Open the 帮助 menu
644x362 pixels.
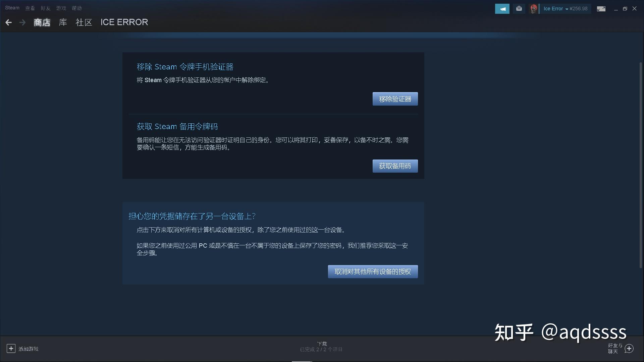(x=76, y=8)
